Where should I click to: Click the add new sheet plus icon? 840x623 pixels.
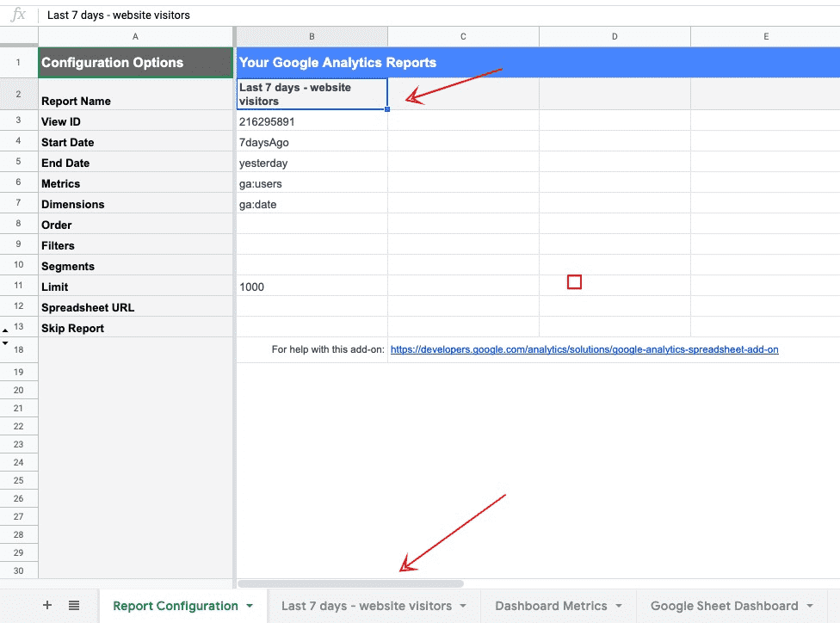point(47,605)
